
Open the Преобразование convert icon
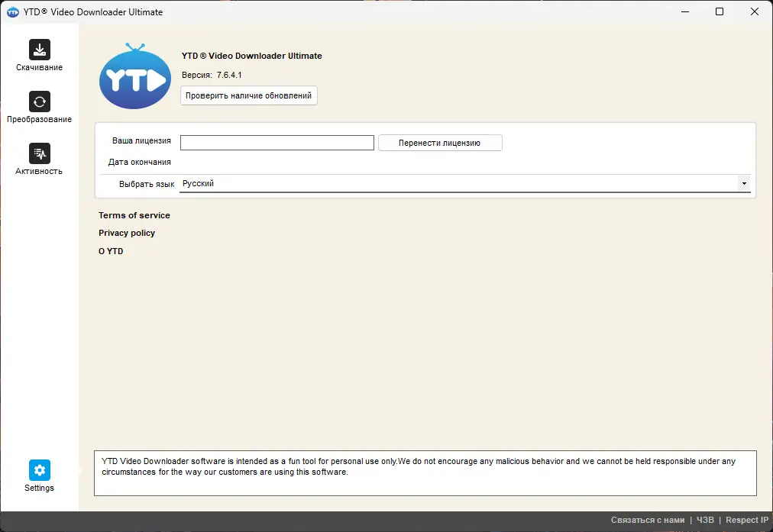40,102
